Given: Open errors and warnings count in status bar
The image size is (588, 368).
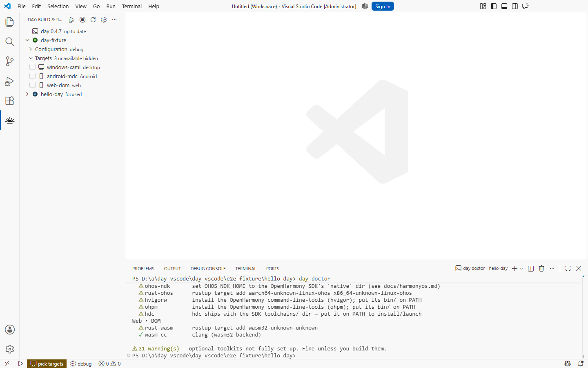Looking at the screenshot, I should click(110, 364).
